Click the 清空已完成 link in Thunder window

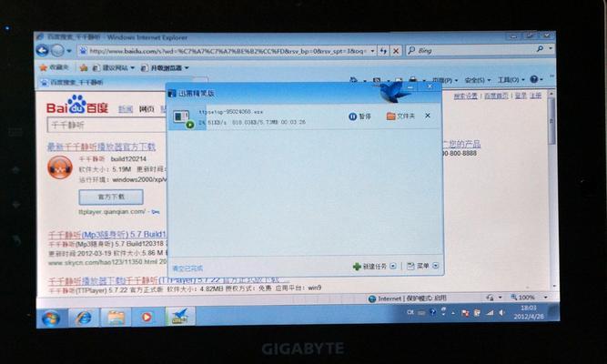pos(187,268)
